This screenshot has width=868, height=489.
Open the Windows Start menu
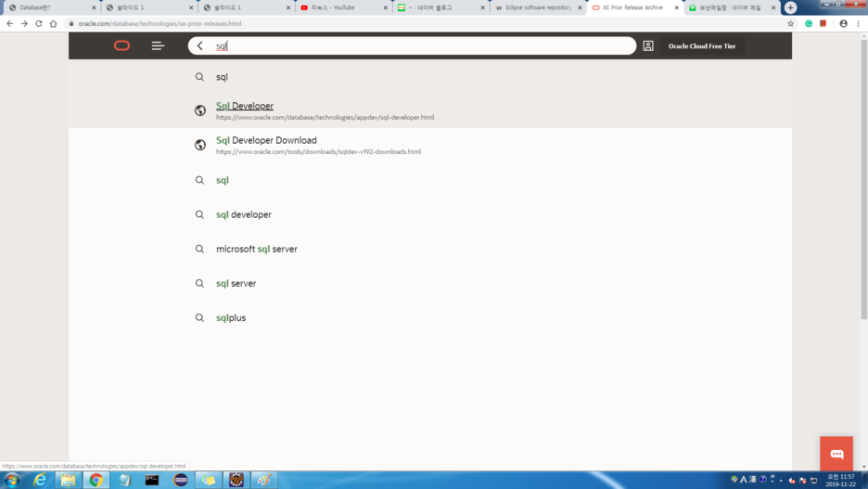[12, 480]
